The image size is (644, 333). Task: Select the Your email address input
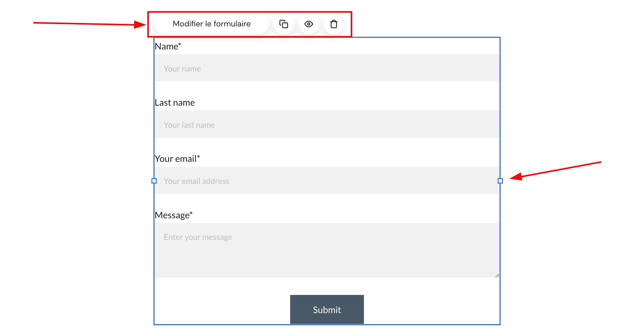(327, 180)
